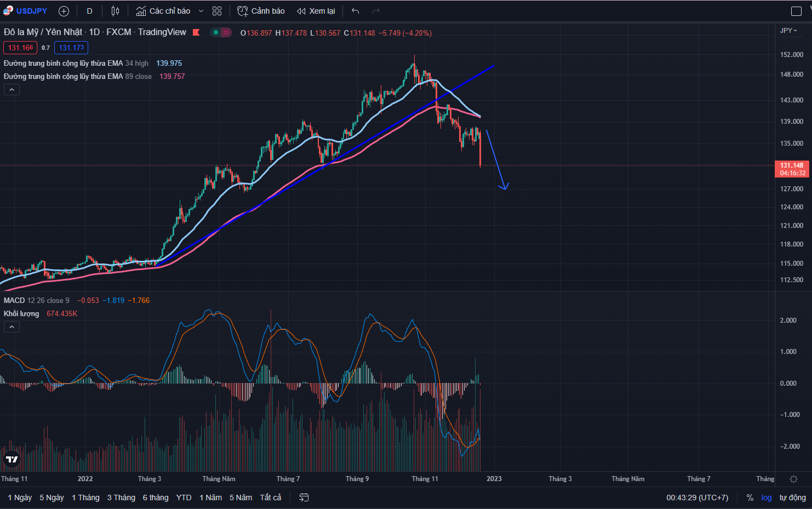Open the go-to-date calendar icon
The image size is (812, 509).
[x=304, y=497]
